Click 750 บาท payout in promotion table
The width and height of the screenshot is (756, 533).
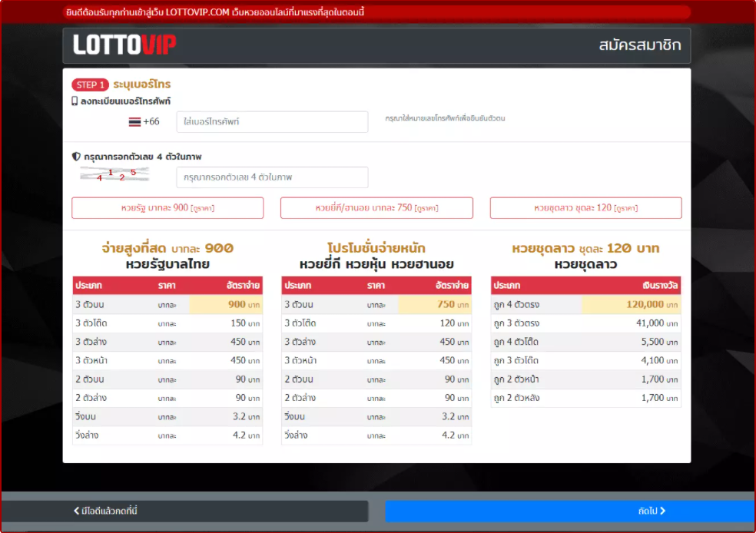(x=453, y=305)
